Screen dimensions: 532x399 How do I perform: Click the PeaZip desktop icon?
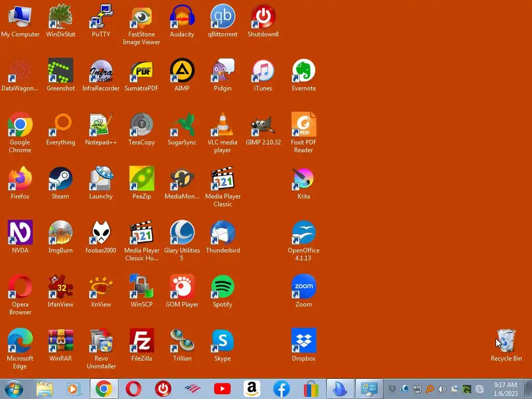(x=141, y=178)
